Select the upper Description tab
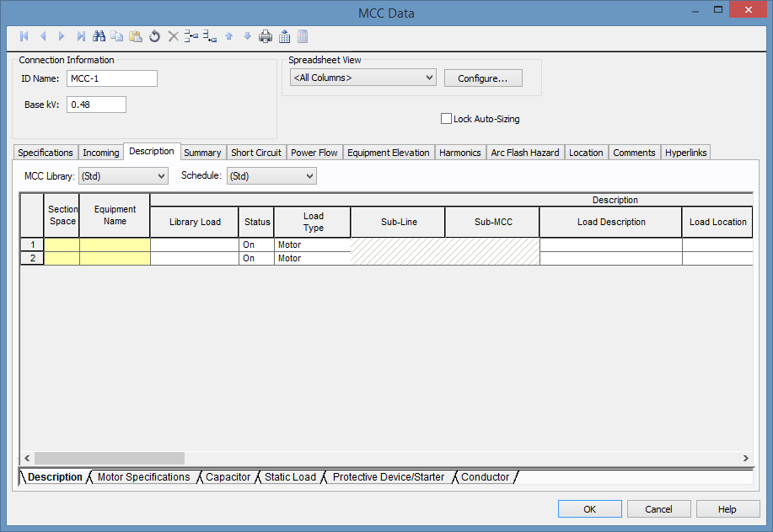Image resolution: width=773 pixels, height=532 pixels. pos(152,152)
